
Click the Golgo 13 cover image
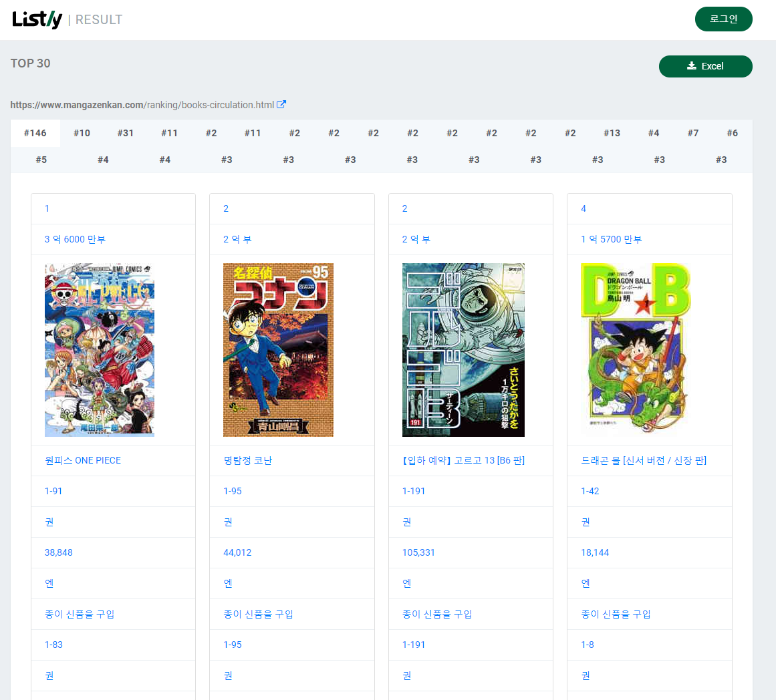coord(463,350)
